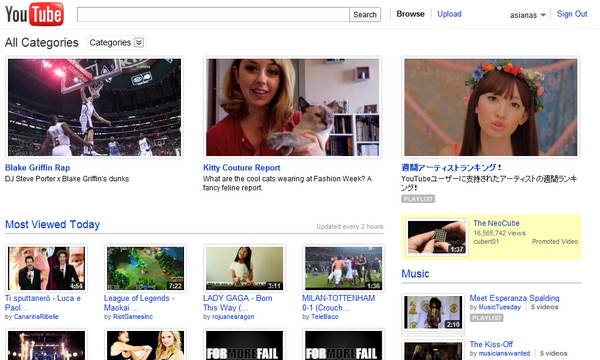
Task: Open the Categories dropdown
Action: coord(116,42)
